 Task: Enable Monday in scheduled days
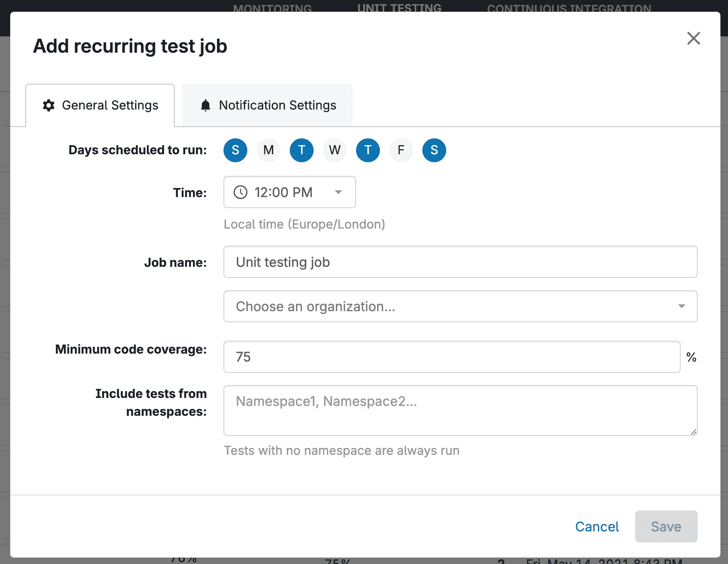pos(269,150)
